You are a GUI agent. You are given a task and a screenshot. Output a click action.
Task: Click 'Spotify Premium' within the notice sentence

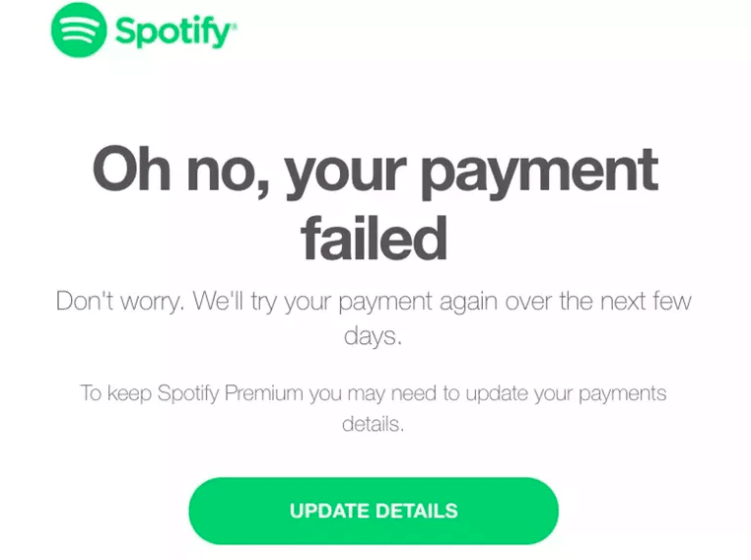(x=231, y=393)
